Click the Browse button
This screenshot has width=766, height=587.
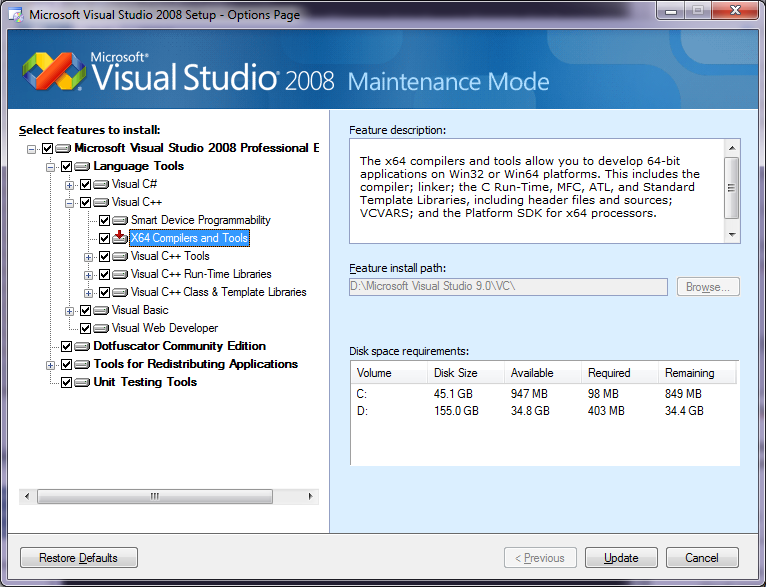tap(708, 287)
